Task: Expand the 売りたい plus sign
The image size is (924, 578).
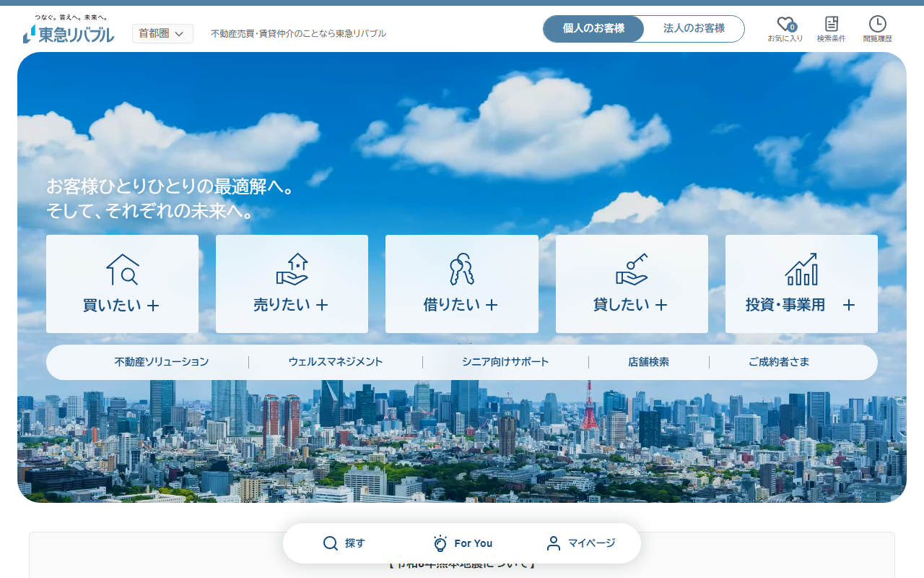Action: tap(322, 306)
